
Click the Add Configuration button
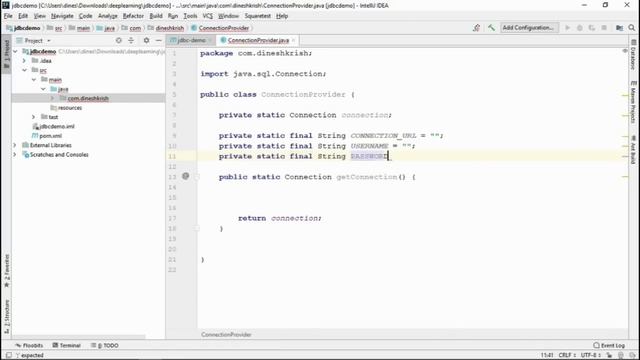(x=529, y=28)
